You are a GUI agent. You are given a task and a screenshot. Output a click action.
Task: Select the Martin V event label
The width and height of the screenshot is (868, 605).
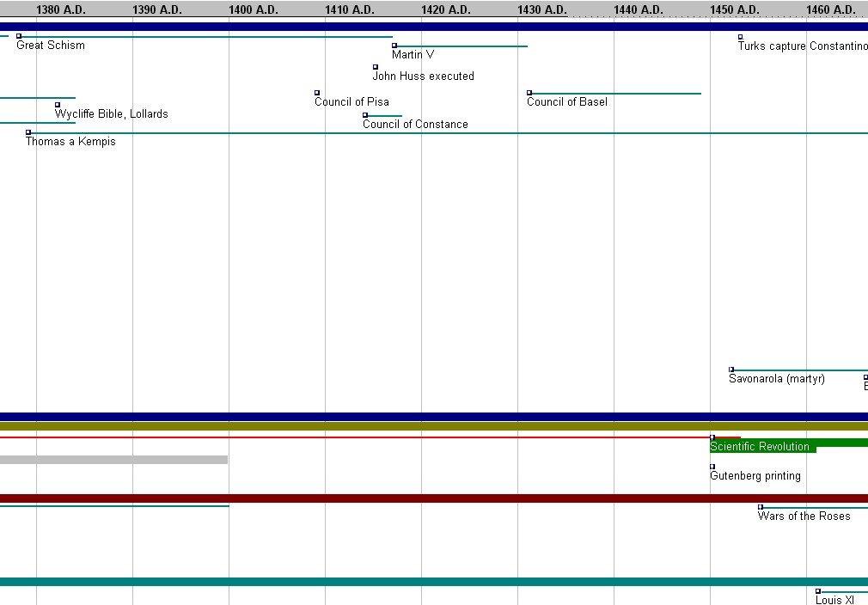tap(413, 55)
